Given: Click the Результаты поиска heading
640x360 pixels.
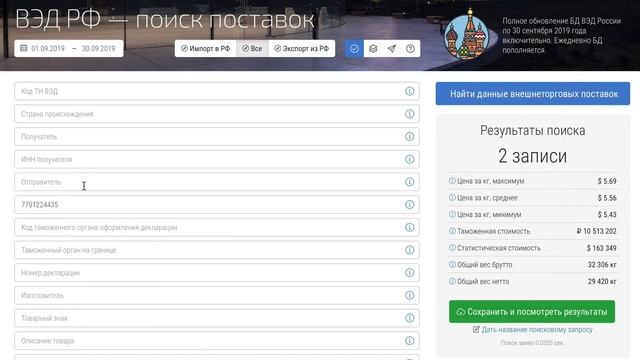Looking at the screenshot, I should (x=533, y=131).
